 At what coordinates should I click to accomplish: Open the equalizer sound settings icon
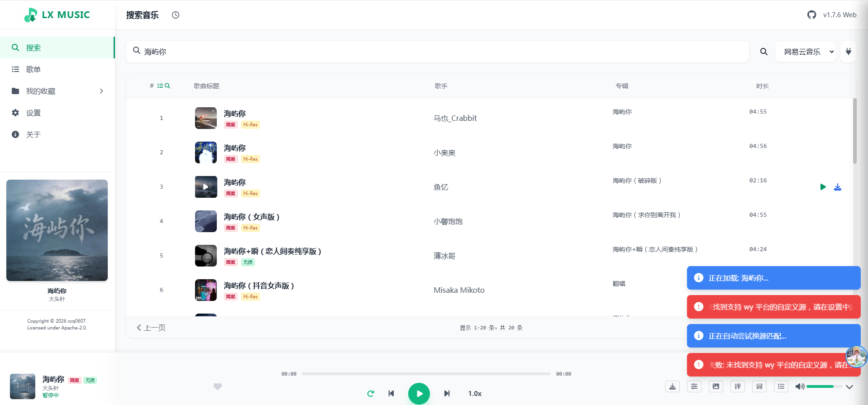tap(694, 386)
